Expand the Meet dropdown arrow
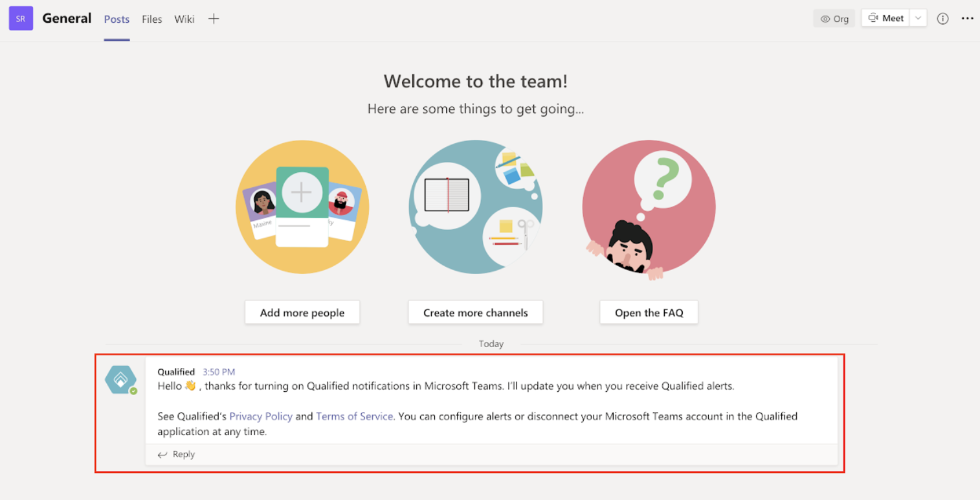Screen dimensions: 980x500 [x=918, y=18]
